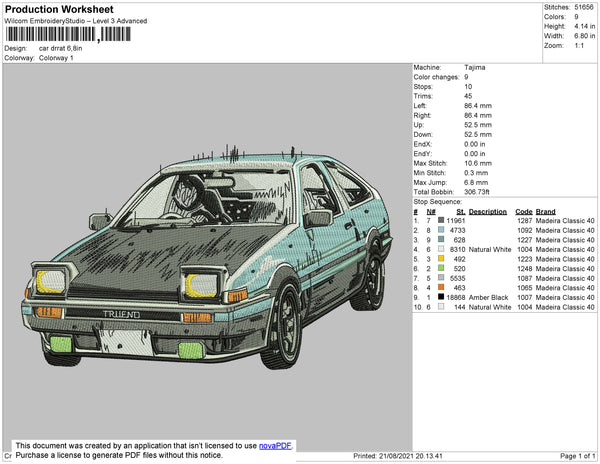Click the 'Colorway 1' value
Screen dimensions: 600x464
click(56, 58)
